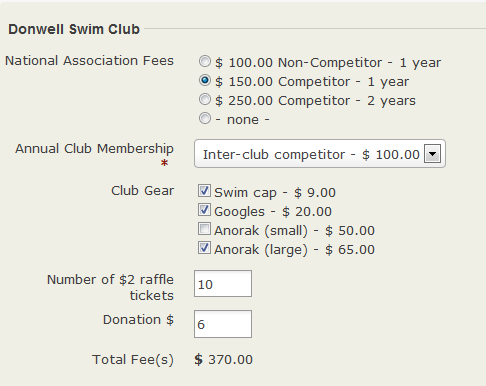The width and height of the screenshot is (486, 386).
Task: Click the Inter-club competitor membership combo box
Action: [x=320, y=154]
